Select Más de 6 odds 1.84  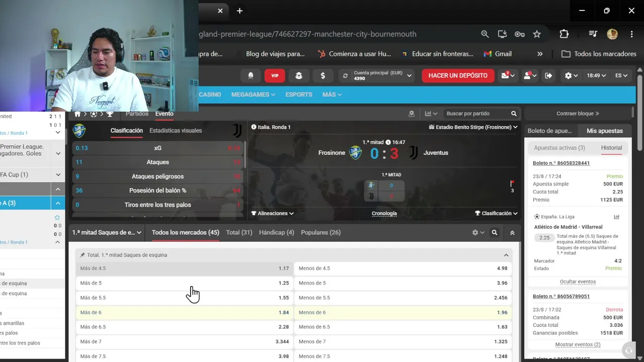(x=185, y=312)
